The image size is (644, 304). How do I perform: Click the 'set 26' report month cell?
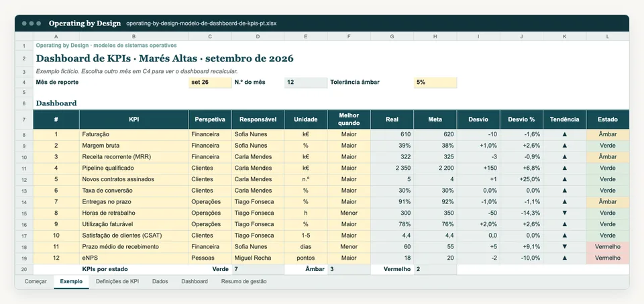pyautogui.click(x=210, y=82)
